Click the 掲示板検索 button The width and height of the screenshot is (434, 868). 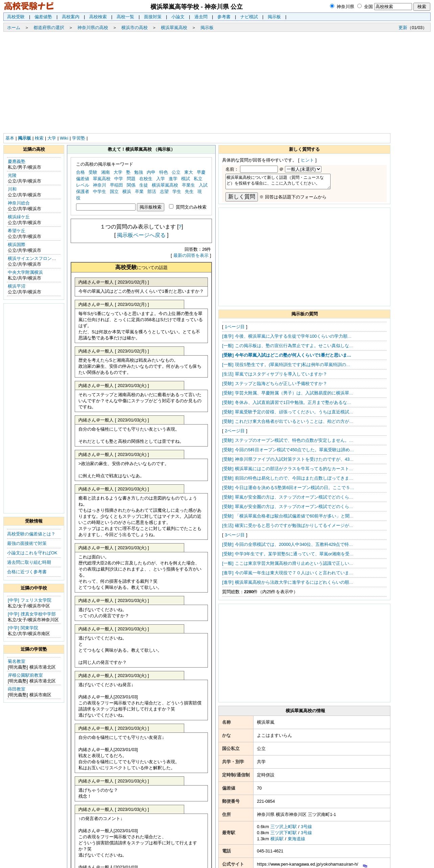pyautogui.click(x=150, y=207)
